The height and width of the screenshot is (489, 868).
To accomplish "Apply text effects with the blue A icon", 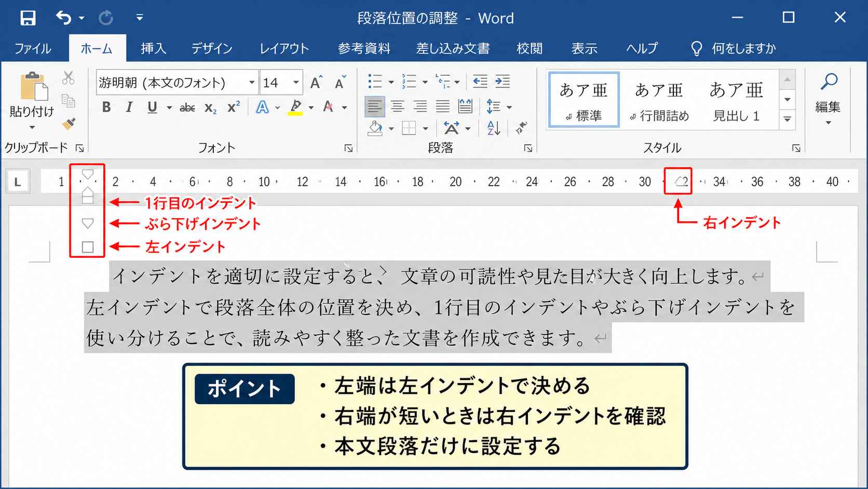I will pos(263,107).
